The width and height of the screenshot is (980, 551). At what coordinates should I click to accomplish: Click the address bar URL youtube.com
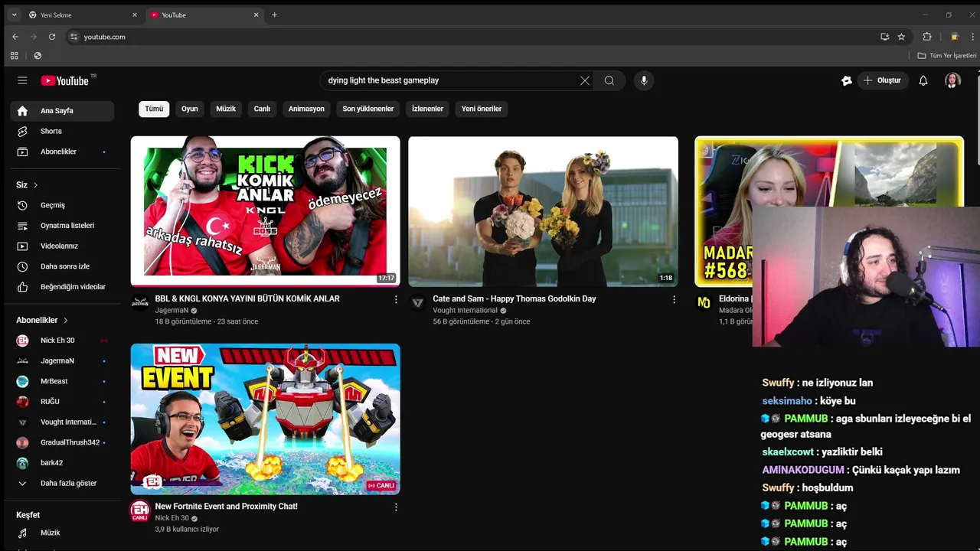click(105, 37)
